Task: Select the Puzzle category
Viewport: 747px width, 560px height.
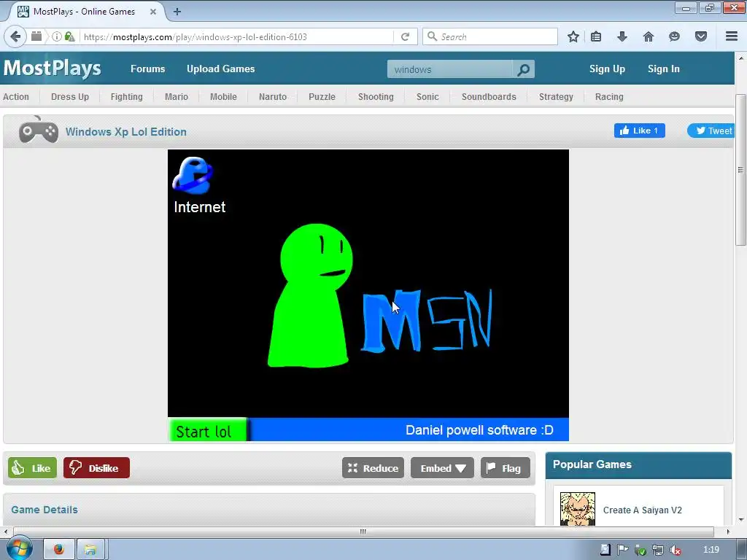Action: click(322, 97)
